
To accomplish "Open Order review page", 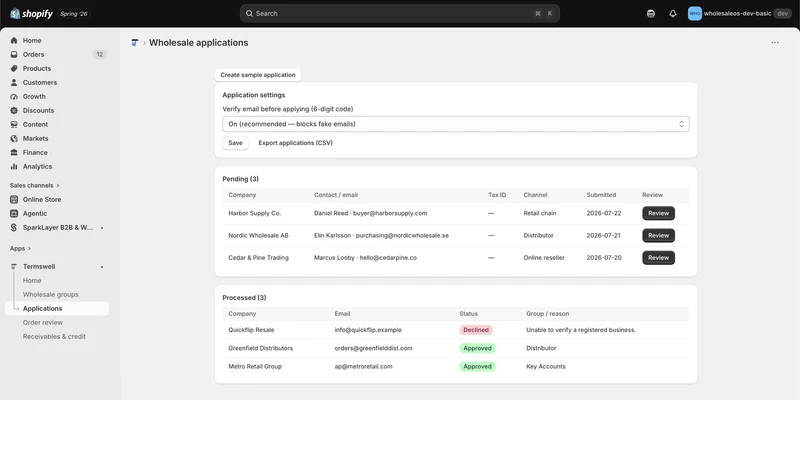I will (x=42, y=322).
